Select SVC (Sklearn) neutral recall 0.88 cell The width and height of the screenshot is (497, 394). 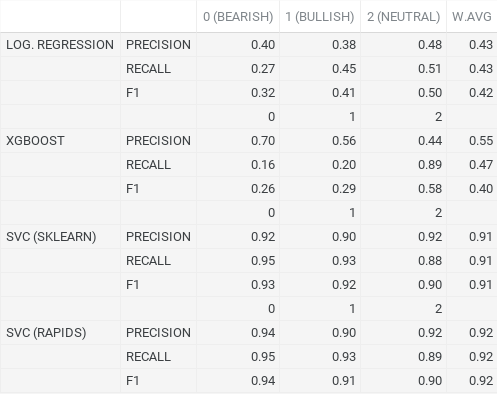coord(403,261)
